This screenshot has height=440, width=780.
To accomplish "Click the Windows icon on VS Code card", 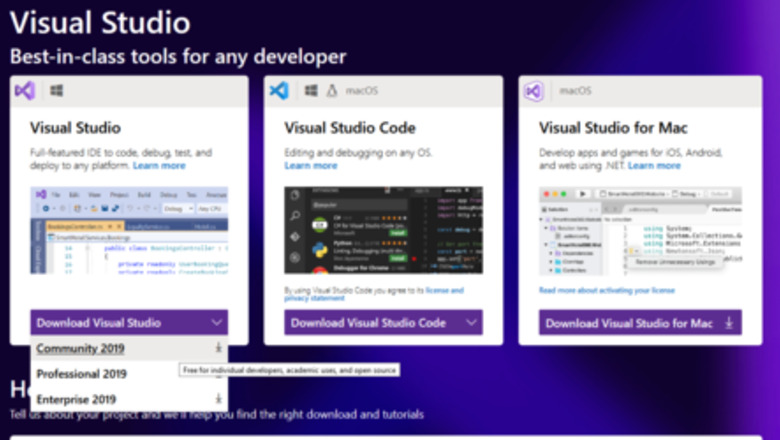I will [311, 90].
